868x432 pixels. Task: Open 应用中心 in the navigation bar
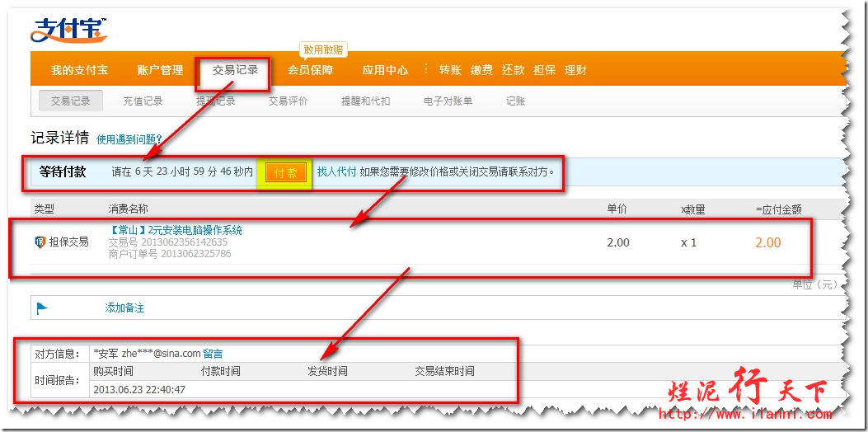click(x=385, y=70)
